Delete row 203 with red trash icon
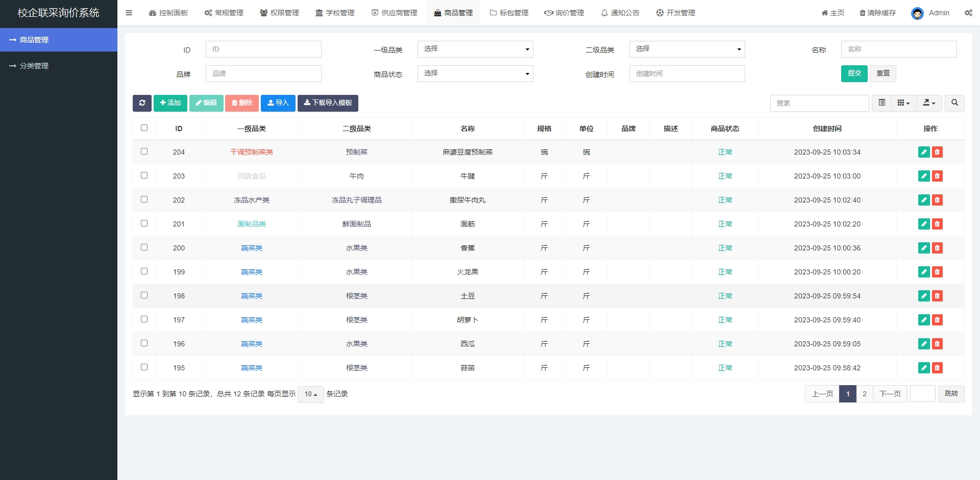Screen dimensions: 980x480 pos(937,176)
